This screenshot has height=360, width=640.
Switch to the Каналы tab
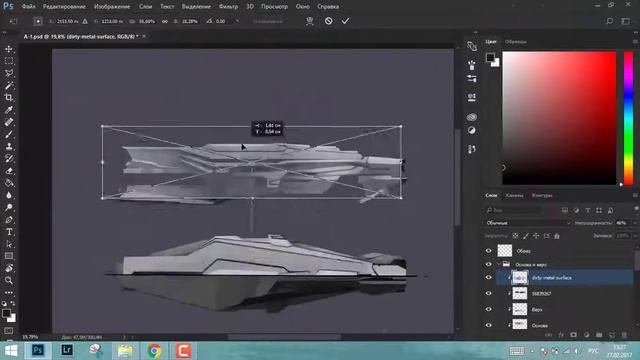514,196
